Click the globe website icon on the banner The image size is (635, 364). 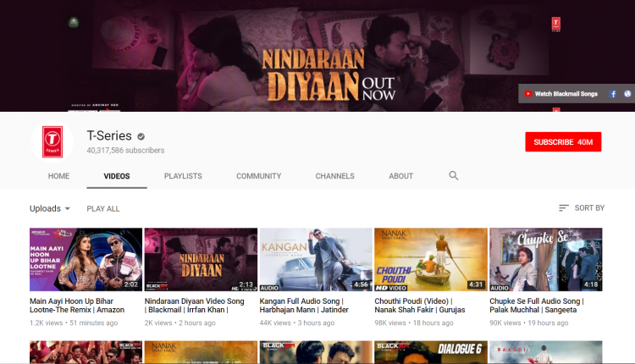coord(627,94)
